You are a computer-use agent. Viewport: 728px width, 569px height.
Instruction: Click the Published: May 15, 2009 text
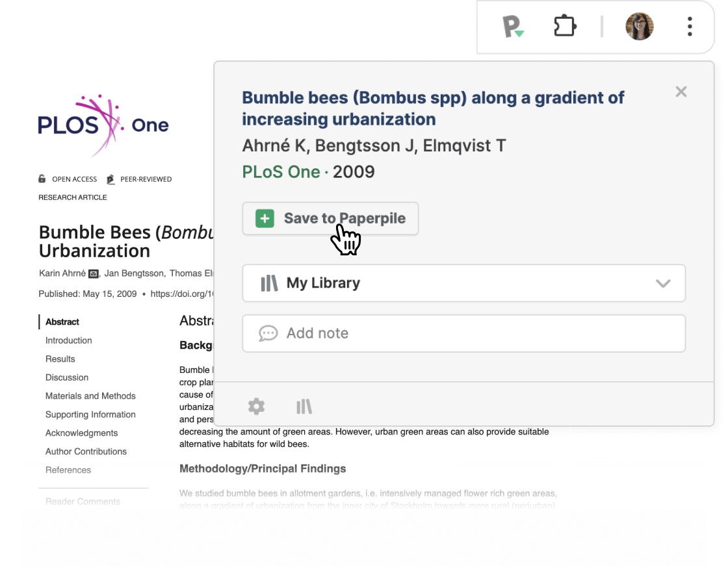[87, 294]
